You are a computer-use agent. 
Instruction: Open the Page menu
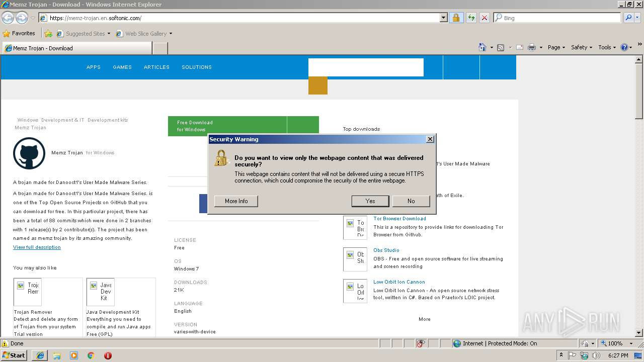[556, 47]
